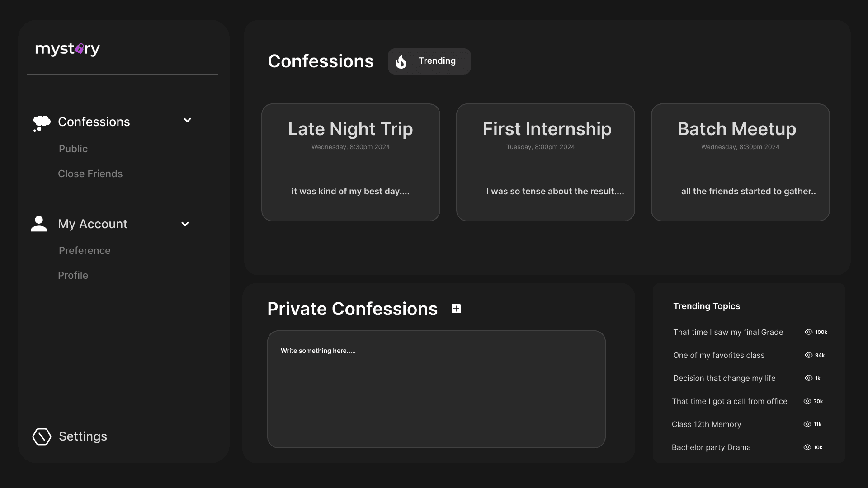This screenshot has height=488, width=868.
Task: Open Preference under My Account
Action: (x=85, y=250)
